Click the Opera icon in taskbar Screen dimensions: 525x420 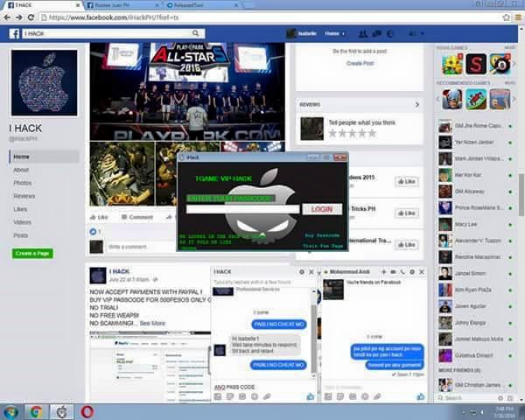coord(87,411)
